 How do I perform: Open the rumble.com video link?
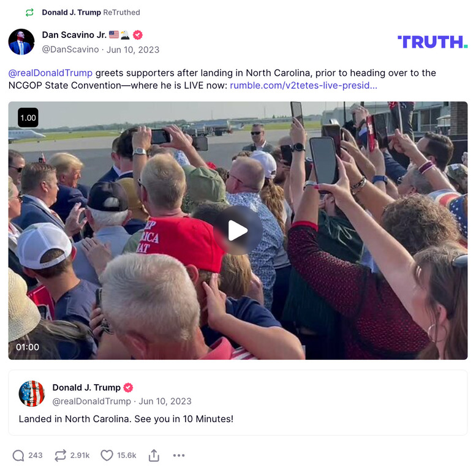pyautogui.click(x=304, y=85)
